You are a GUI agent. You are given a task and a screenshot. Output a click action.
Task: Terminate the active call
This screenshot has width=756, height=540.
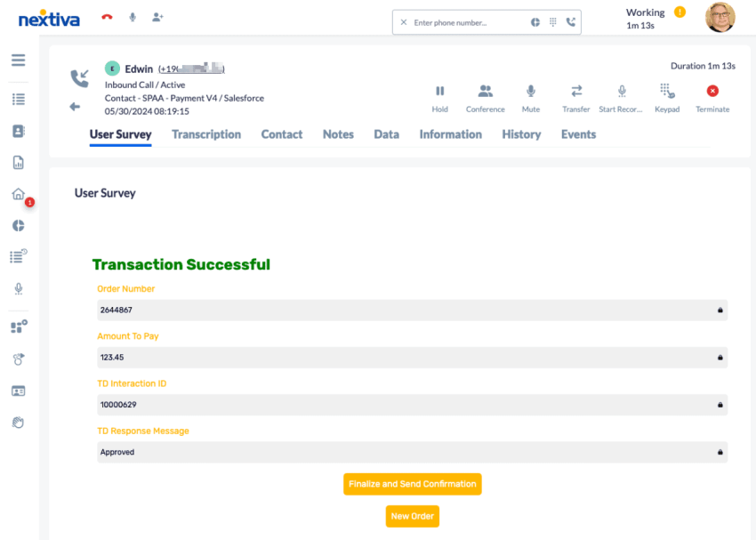(x=712, y=91)
